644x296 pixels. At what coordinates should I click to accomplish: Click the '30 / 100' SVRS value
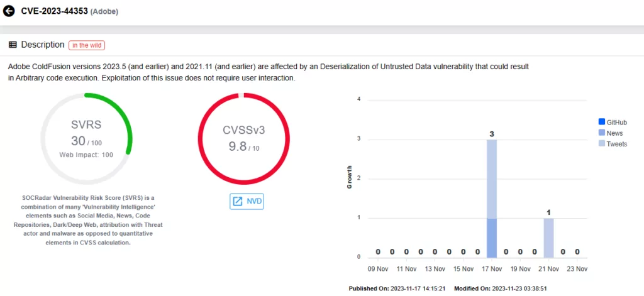tap(86, 141)
